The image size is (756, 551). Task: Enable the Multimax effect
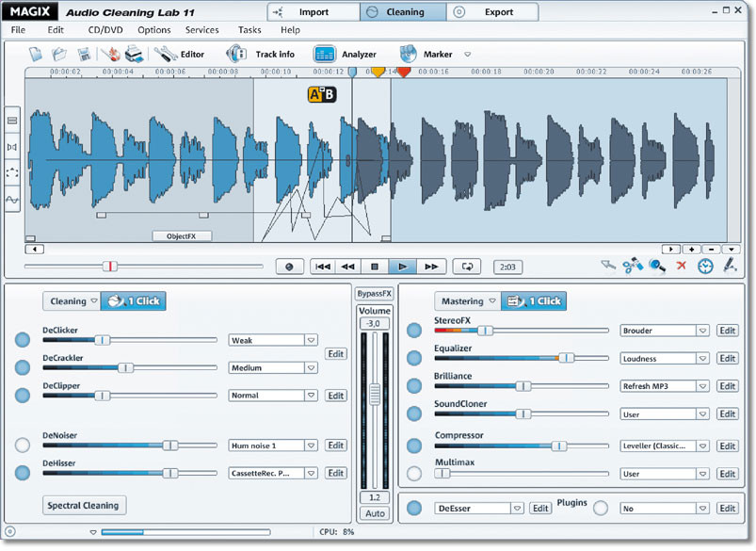coord(414,474)
